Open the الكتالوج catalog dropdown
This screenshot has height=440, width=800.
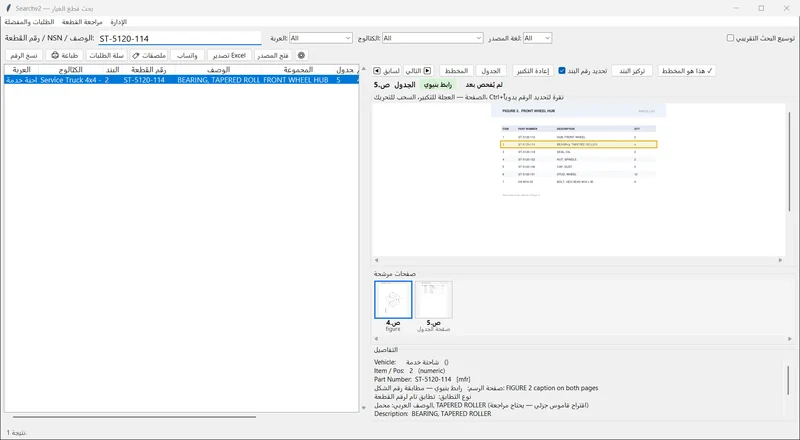tap(432, 38)
